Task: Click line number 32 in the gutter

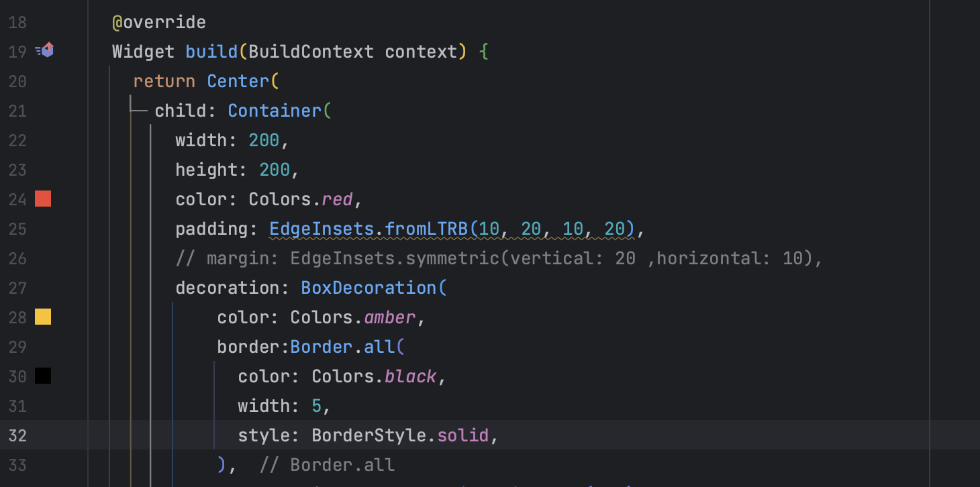Action: pos(17,435)
